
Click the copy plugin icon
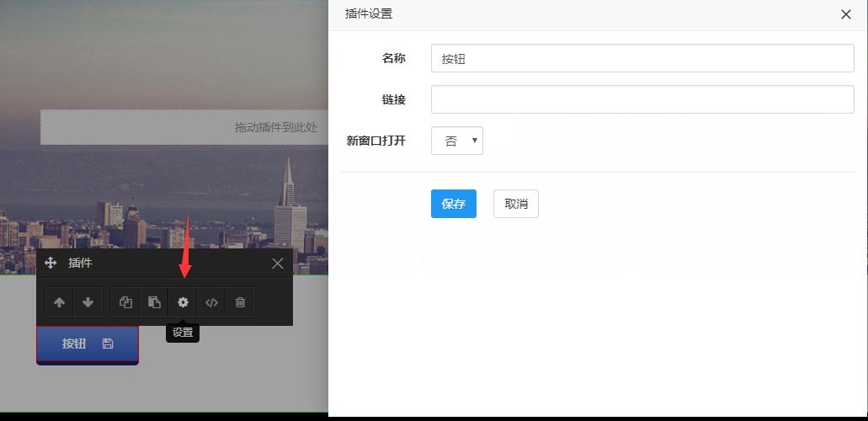[x=125, y=302]
